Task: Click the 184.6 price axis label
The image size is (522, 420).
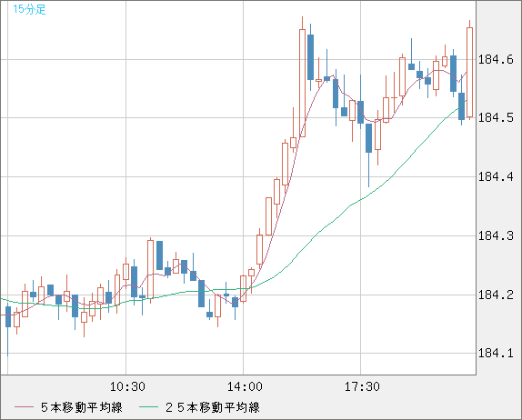Action: pos(496,60)
